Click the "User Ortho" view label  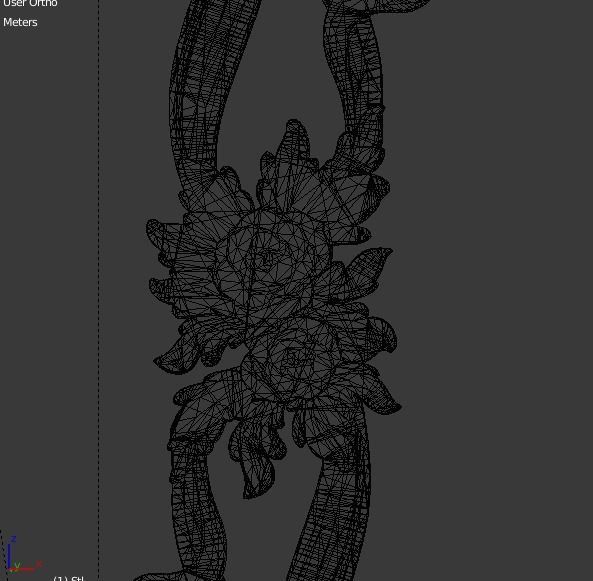(30, 3)
